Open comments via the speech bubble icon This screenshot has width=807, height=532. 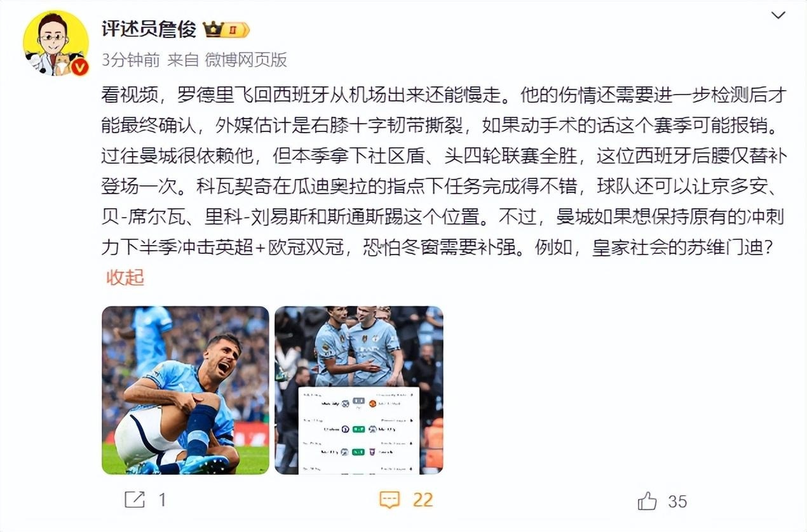[389, 500]
